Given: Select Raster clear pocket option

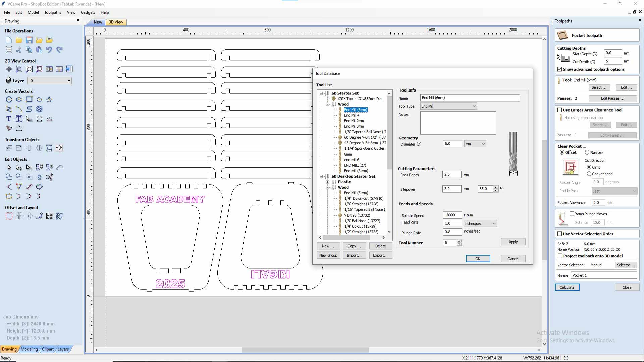Looking at the screenshot, I should coord(587,152).
